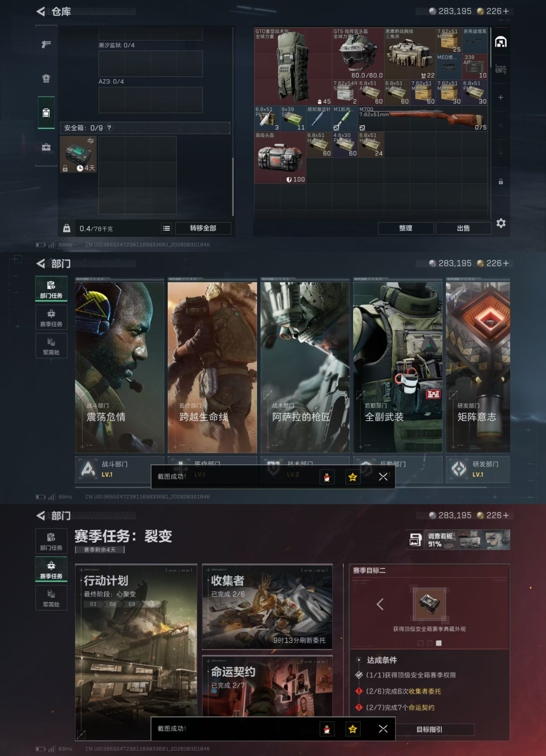The image size is (546, 756).
Task: Open warehouse settings gear icon
Action: pyautogui.click(x=501, y=223)
